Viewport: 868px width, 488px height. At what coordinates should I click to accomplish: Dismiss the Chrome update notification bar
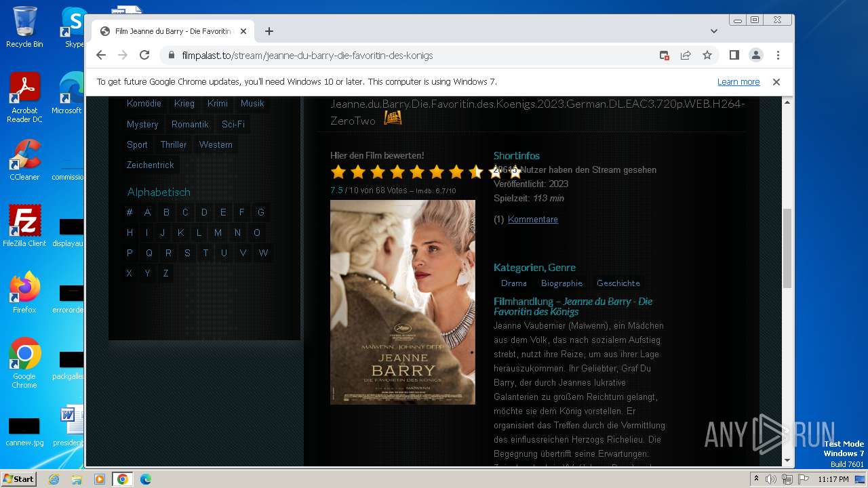(776, 81)
